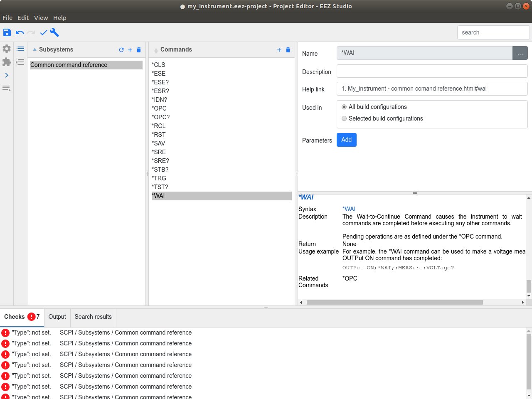Switch to bulleted list view icon
This screenshot has width=532, height=399.
[20, 49]
